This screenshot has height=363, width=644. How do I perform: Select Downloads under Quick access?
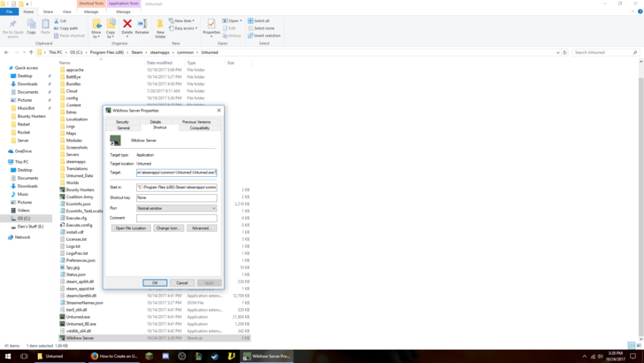[27, 84]
